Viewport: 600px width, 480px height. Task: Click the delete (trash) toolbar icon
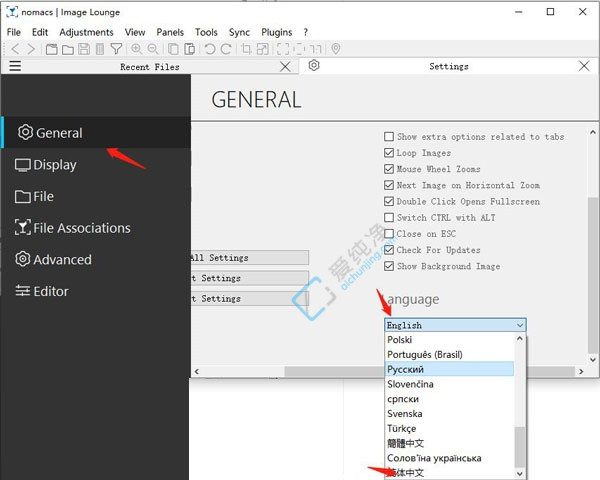pyautogui.click(x=100, y=49)
